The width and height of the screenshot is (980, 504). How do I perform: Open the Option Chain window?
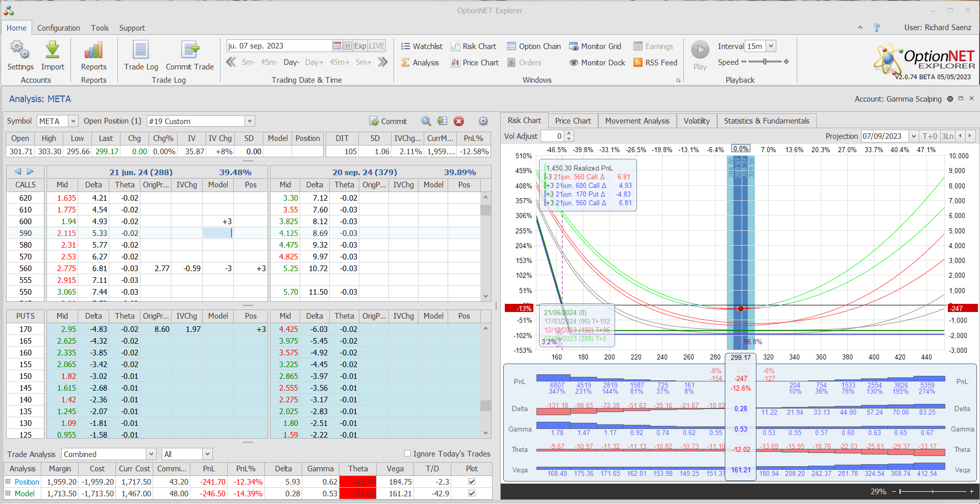[x=534, y=46]
